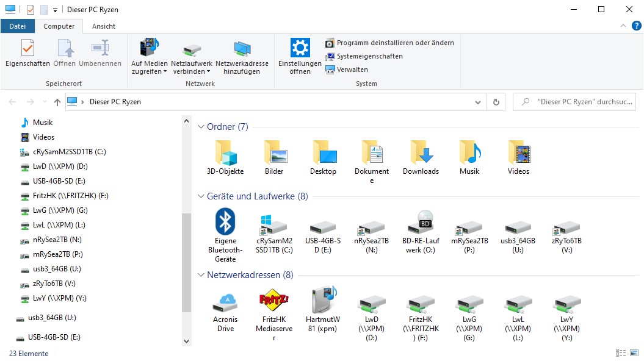Select Acronis Drive network location

pos(225,312)
